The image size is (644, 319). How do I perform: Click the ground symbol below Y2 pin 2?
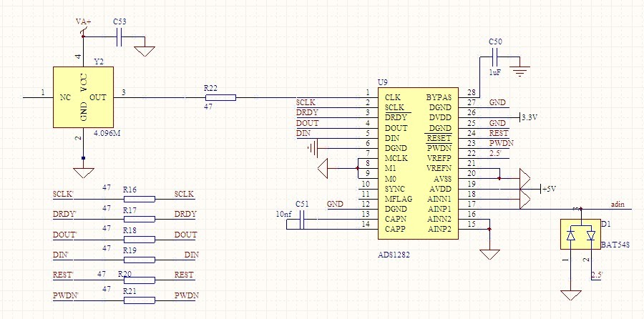click(84, 173)
